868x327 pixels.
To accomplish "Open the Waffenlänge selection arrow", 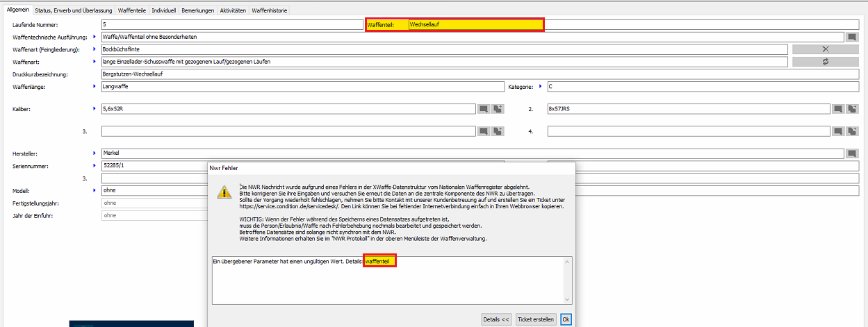I will [x=95, y=87].
